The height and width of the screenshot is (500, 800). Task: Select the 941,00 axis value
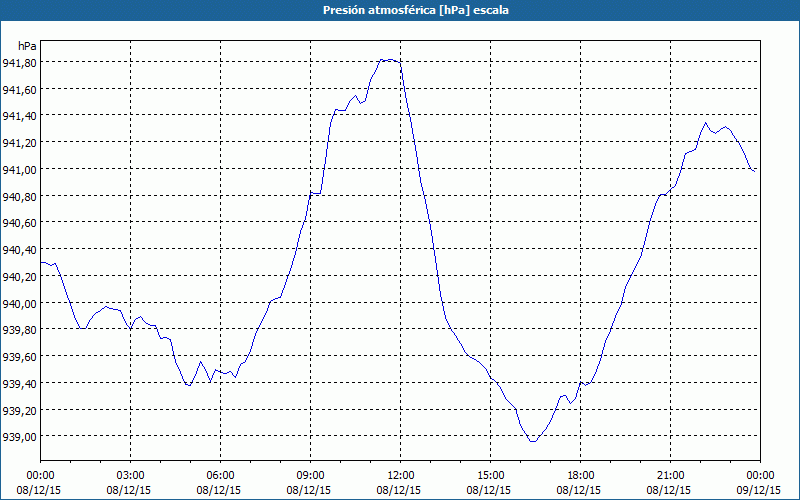[x=19, y=170]
